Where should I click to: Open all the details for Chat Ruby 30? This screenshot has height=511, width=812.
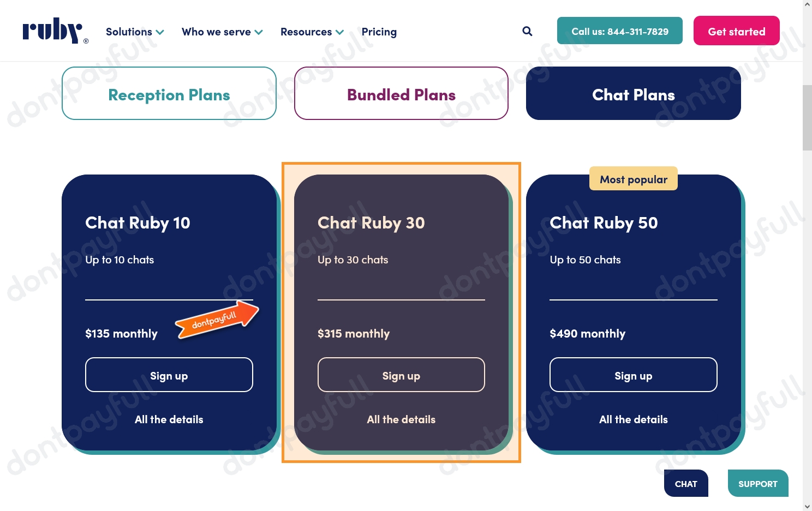pos(401,419)
